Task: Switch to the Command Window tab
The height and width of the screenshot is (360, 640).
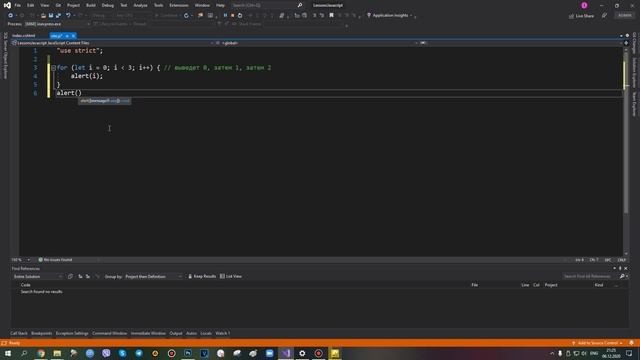Action: [109, 333]
